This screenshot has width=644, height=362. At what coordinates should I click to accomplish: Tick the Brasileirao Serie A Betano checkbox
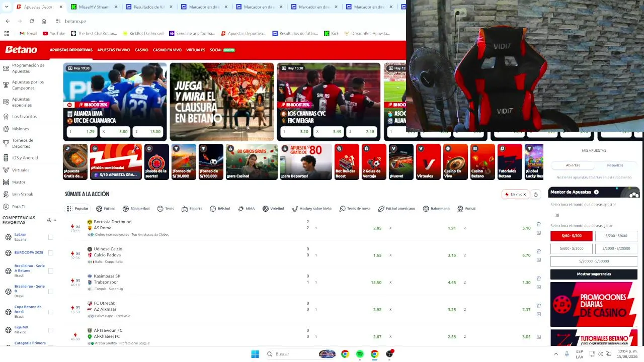click(50, 271)
